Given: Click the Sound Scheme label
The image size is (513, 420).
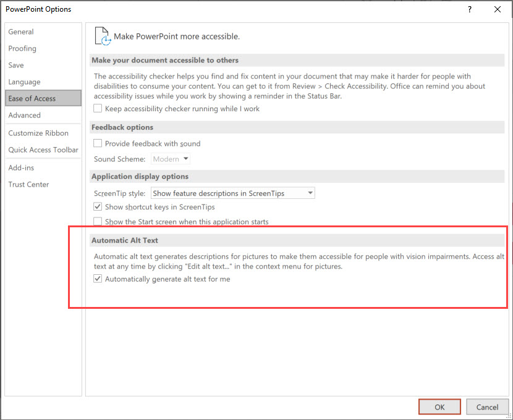Looking at the screenshot, I should [120, 159].
